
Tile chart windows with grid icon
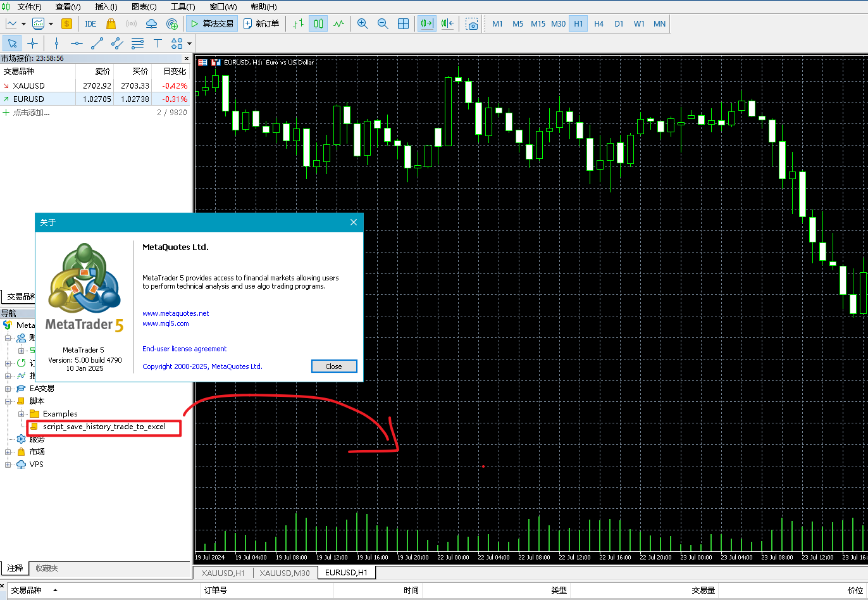403,24
